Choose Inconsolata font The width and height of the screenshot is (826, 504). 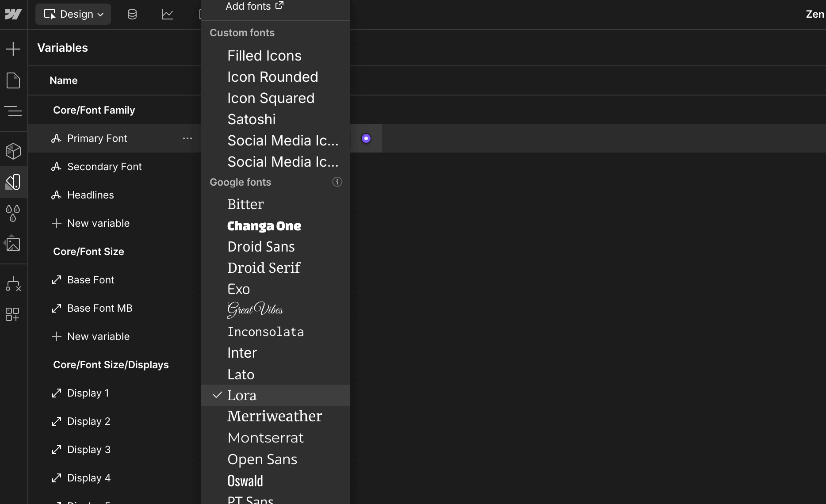(275, 332)
